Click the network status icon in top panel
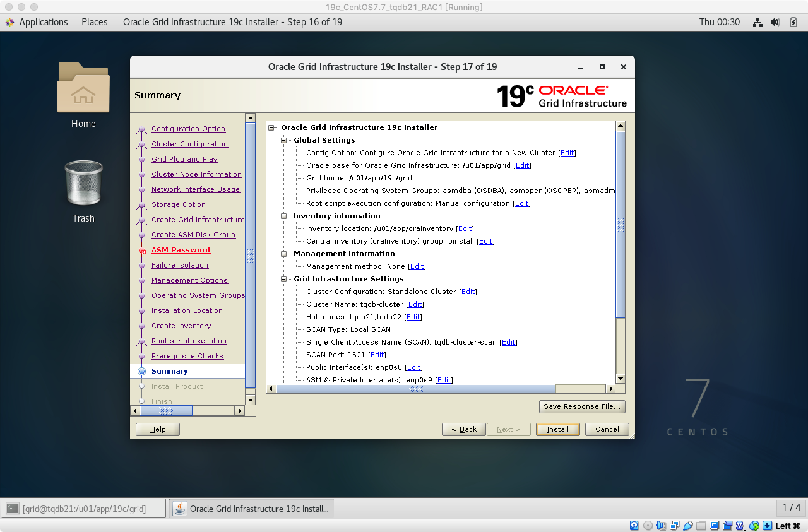The height and width of the screenshot is (532, 808). pyautogui.click(x=758, y=22)
